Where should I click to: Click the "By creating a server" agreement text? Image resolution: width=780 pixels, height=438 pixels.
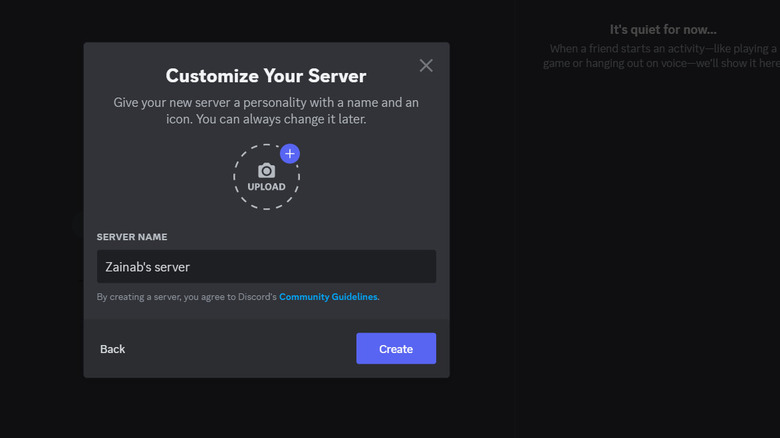(x=187, y=297)
